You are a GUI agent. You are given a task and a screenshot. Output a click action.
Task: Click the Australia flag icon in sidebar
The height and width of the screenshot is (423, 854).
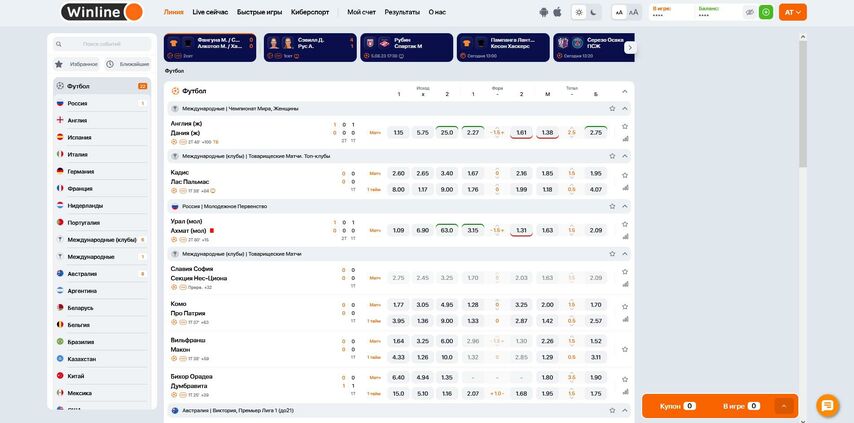coord(60,274)
